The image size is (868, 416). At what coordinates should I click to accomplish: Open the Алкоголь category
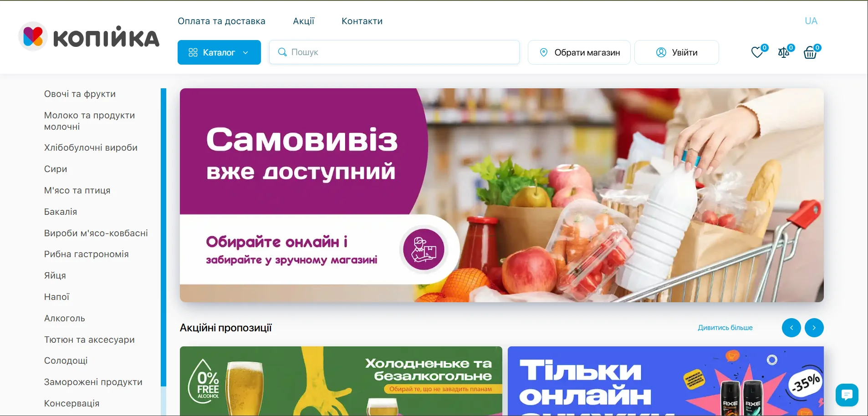pos(64,318)
